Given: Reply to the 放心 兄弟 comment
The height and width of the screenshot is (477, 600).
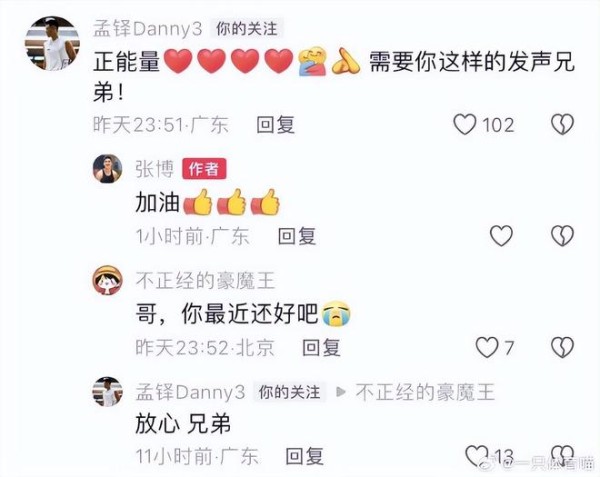Looking at the screenshot, I should coord(305,456).
